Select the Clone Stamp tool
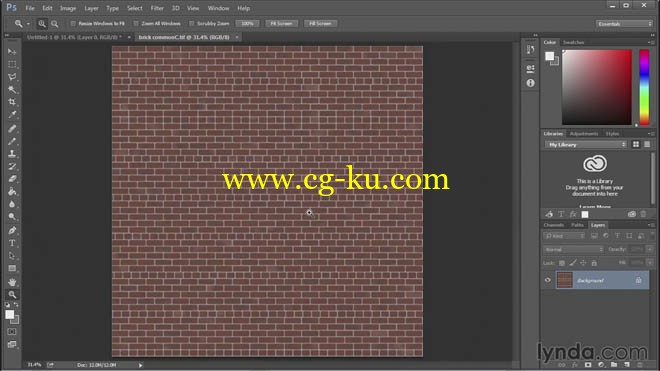The width and height of the screenshot is (660, 371). pyautogui.click(x=12, y=154)
